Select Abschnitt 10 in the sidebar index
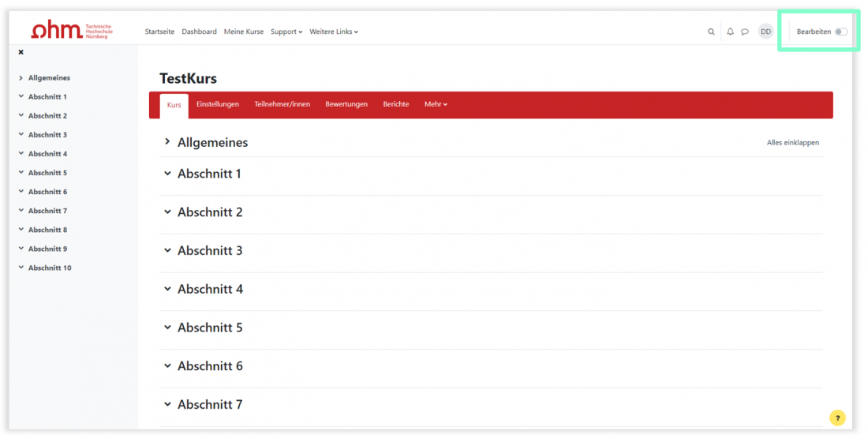 point(50,268)
